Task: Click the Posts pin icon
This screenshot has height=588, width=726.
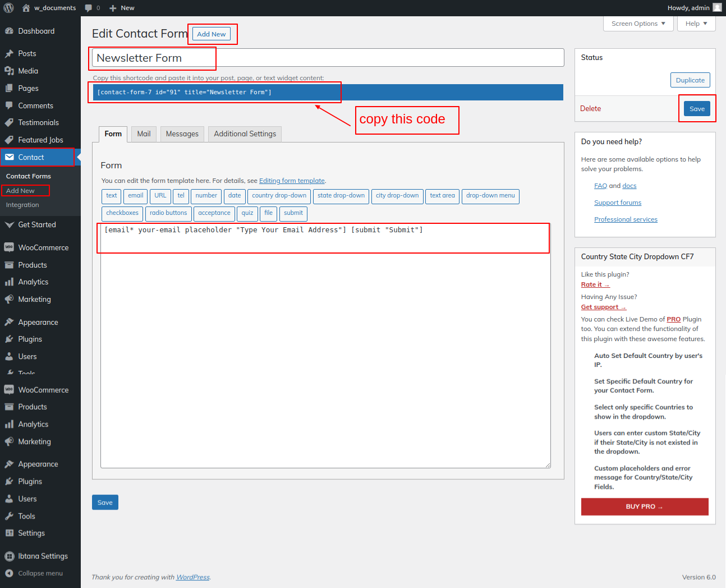Action: pyautogui.click(x=9, y=54)
